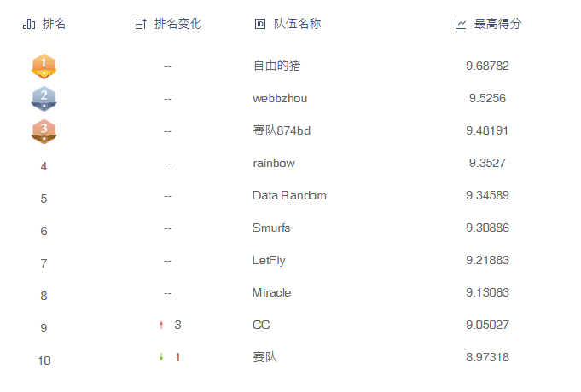Screen dimensions: 581x392
Task: Click the line chart icon beside 最高得分
Action: point(461,24)
